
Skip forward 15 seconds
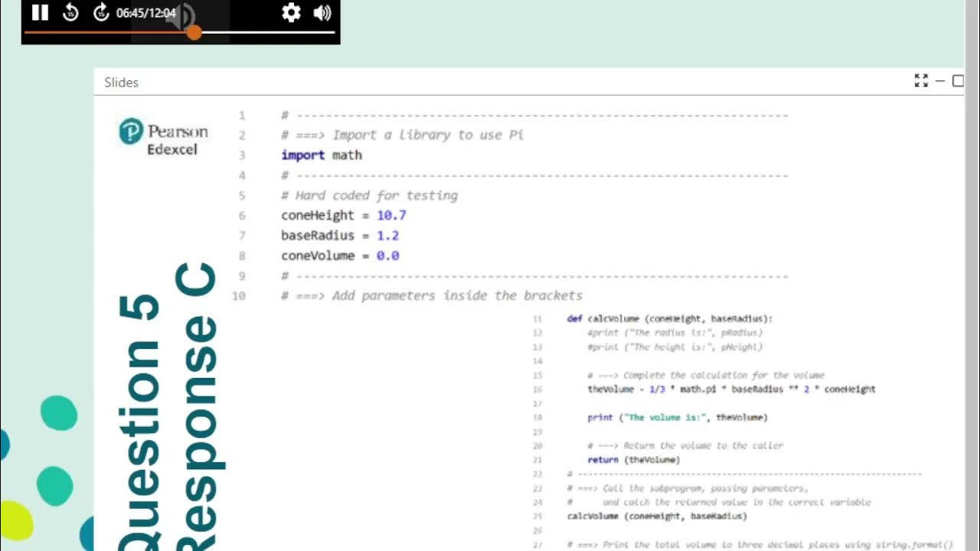click(x=101, y=12)
